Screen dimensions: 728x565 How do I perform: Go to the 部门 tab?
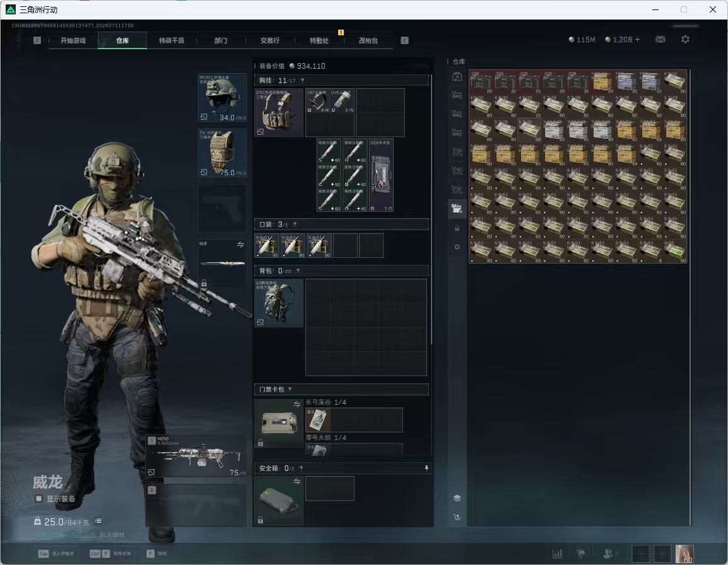coord(221,40)
